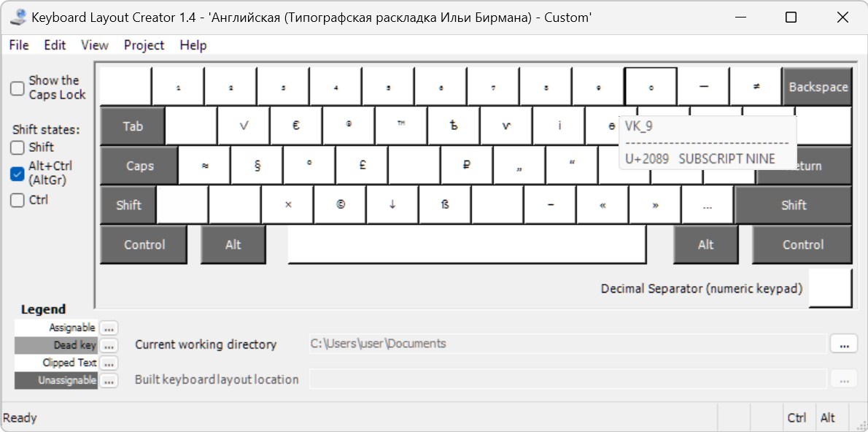The width and height of the screenshot is (868, 432).
Task: Open the color picker button beside Dead key
Action: tap(109, 346)
